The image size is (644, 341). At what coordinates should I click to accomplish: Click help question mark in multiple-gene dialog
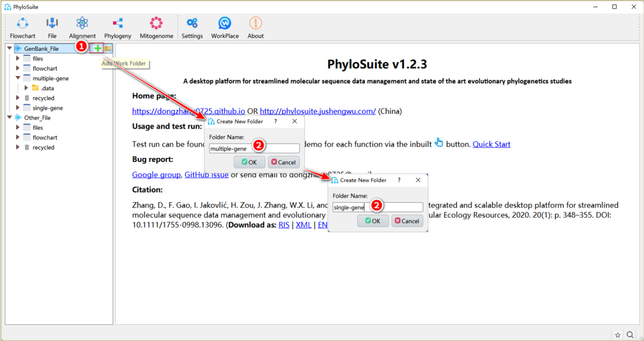click(x=275, y=121)
